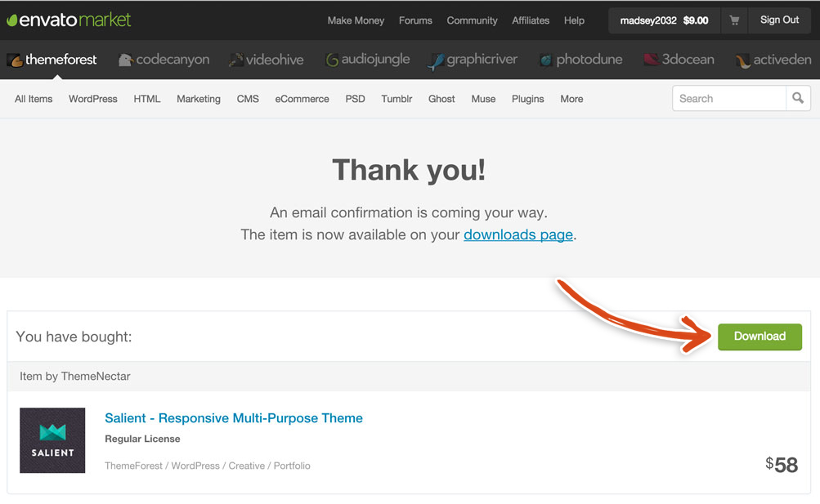820x504 pixels.
Task: Click the $58 price
Action: [x=782, y=464]
